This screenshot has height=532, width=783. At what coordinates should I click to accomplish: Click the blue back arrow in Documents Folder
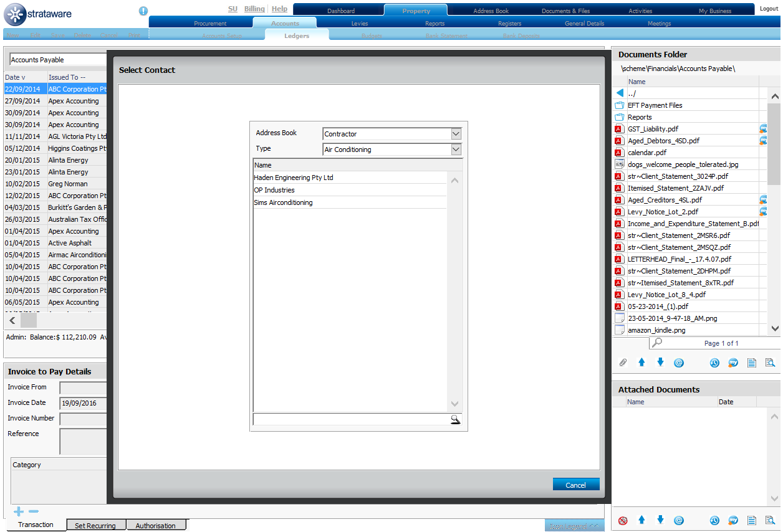(x=620, y=93)
